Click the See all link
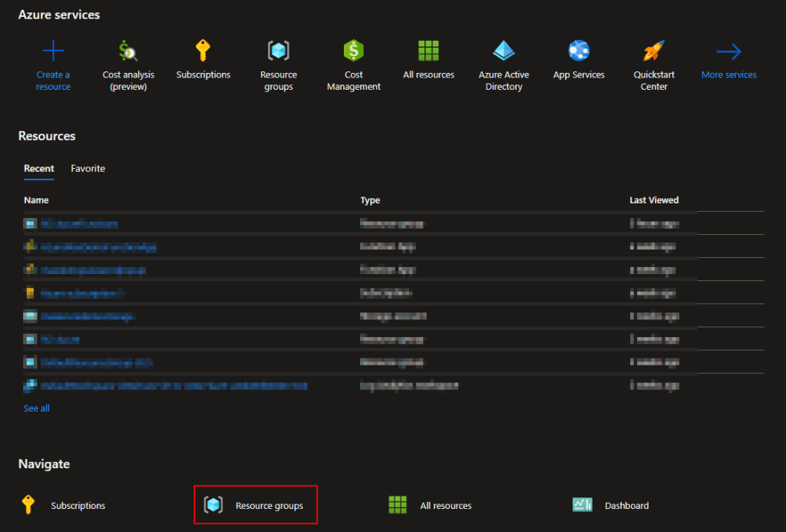 36,408
